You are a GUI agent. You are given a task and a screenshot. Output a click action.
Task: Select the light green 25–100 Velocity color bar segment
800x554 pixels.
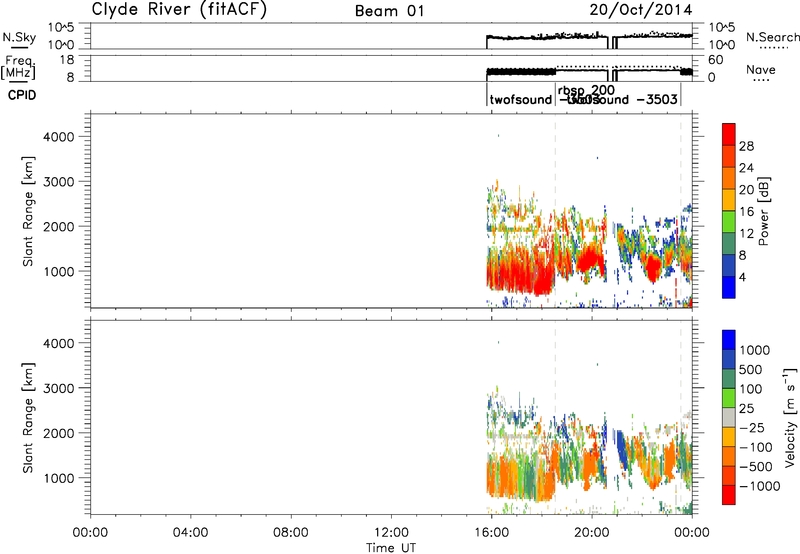click(x=729, y=398)
